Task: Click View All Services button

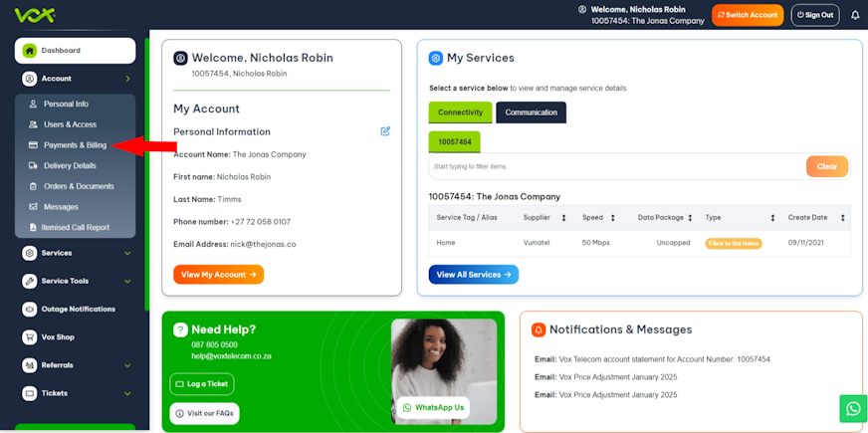Action: click(x=473, y=275)
